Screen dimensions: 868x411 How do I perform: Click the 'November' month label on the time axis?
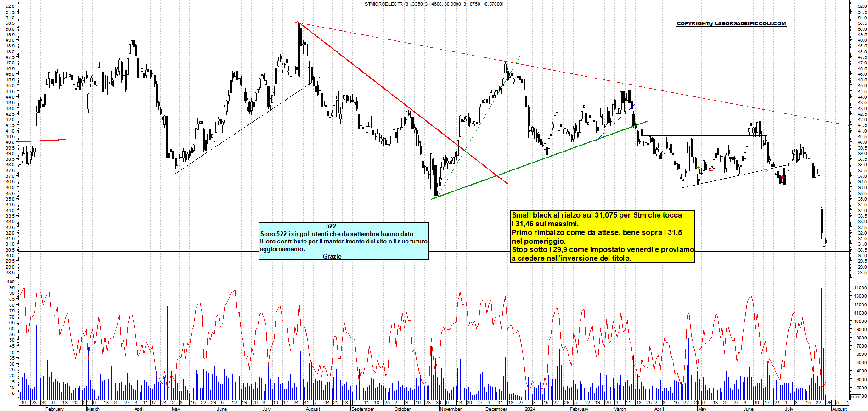pyautogui.click(x=451, y=409)
